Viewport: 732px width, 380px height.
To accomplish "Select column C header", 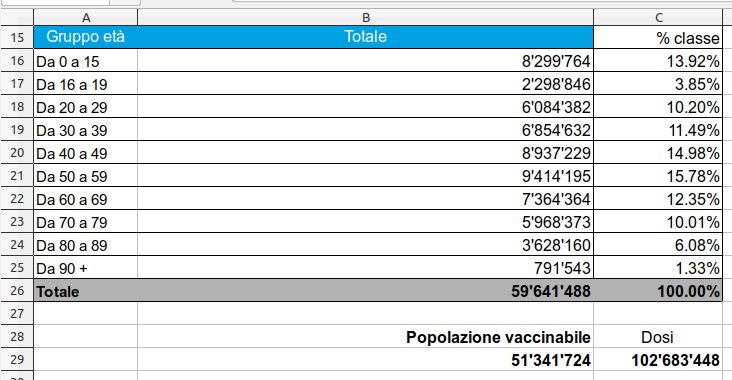I will (658, 18).
